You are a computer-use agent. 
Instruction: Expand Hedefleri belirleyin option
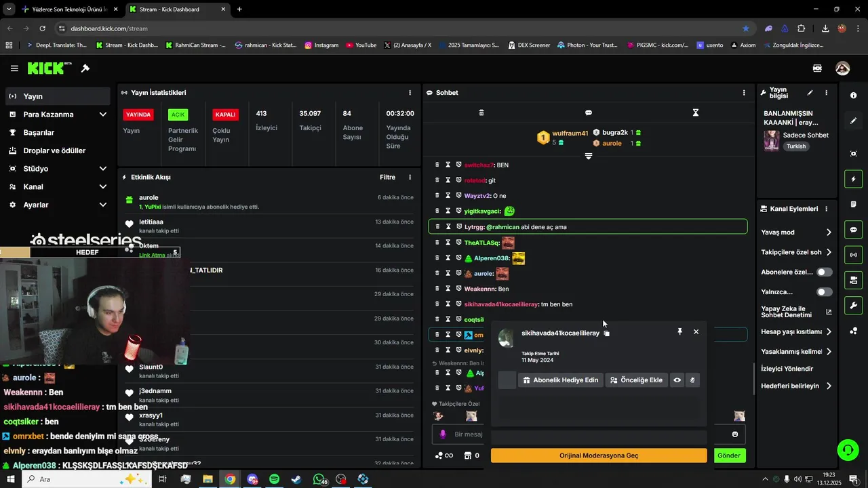tap(829, 386)
